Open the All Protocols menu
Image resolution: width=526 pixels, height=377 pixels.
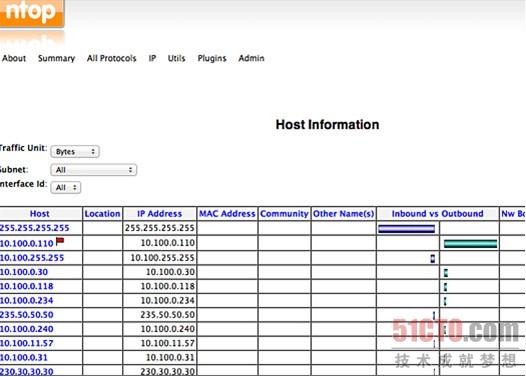[x=111, y=58]
